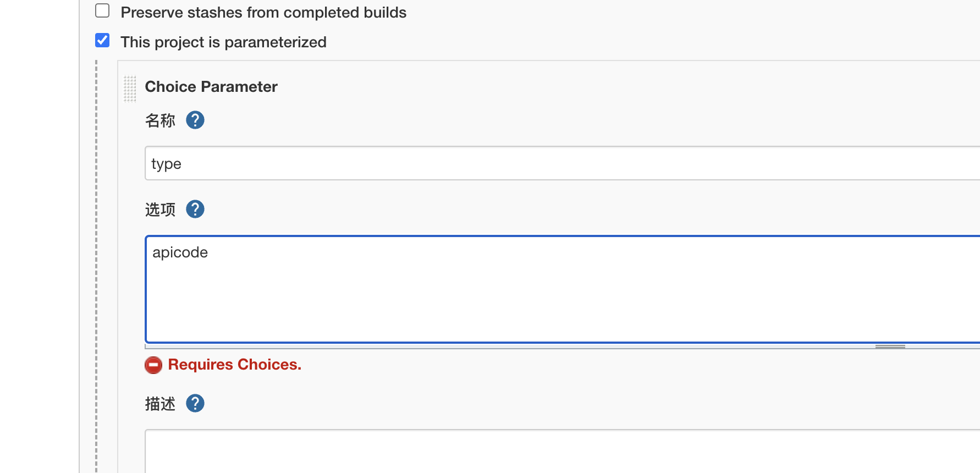Click inside the type name input
980x473 pixels.
pyautogui.click(x=330, y=163)
